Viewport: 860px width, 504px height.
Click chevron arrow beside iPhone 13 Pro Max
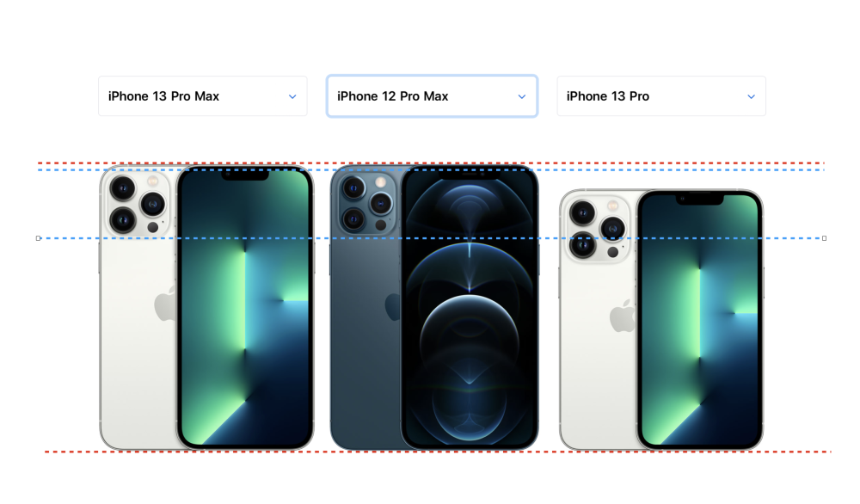pyautogui.click(x=292, y=96)
